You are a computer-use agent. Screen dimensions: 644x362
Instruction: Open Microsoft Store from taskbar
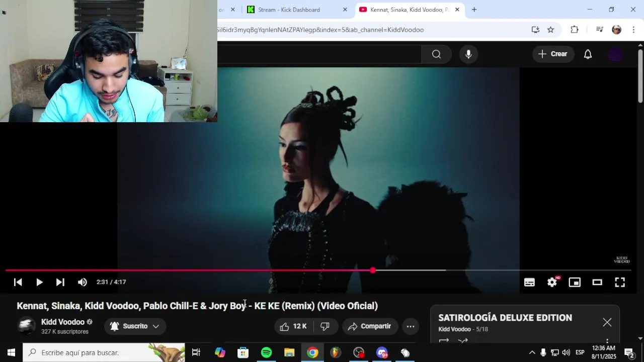point(243,352)
